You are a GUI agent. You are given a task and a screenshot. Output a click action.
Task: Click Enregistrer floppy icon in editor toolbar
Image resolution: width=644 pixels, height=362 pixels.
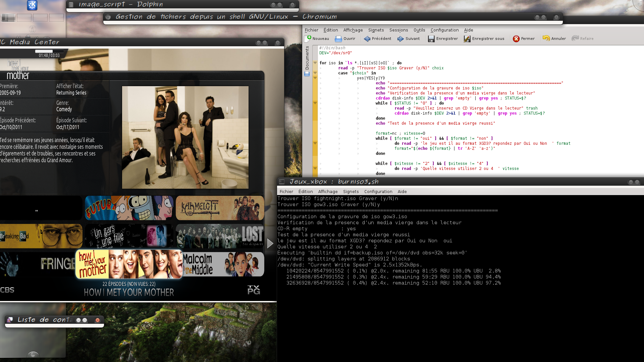[431, 39]
